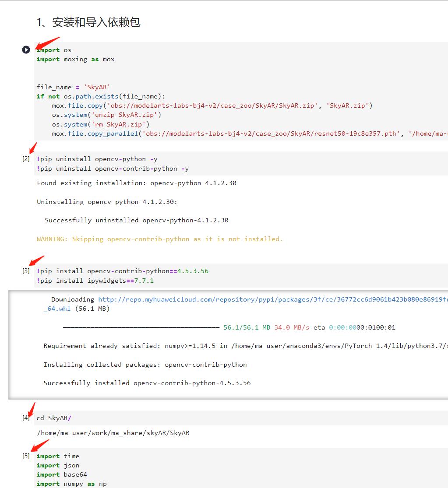Click the mox.file.copy SkyAR.zip line

pyautogui.click(x=212, y=106)
